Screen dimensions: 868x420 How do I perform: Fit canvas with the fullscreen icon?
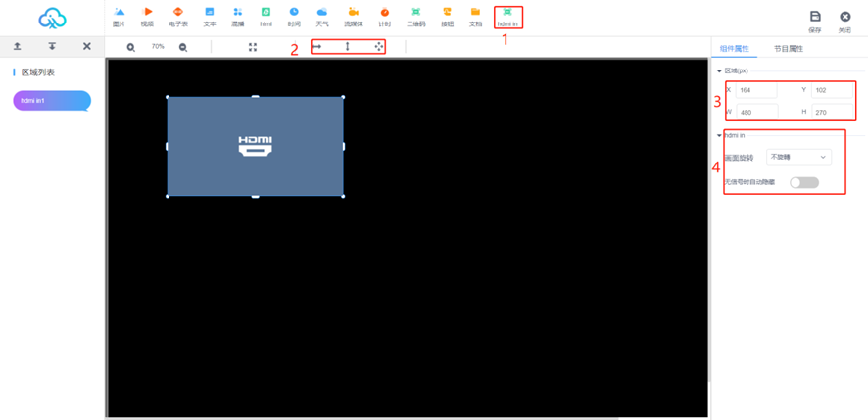point(253,47)
